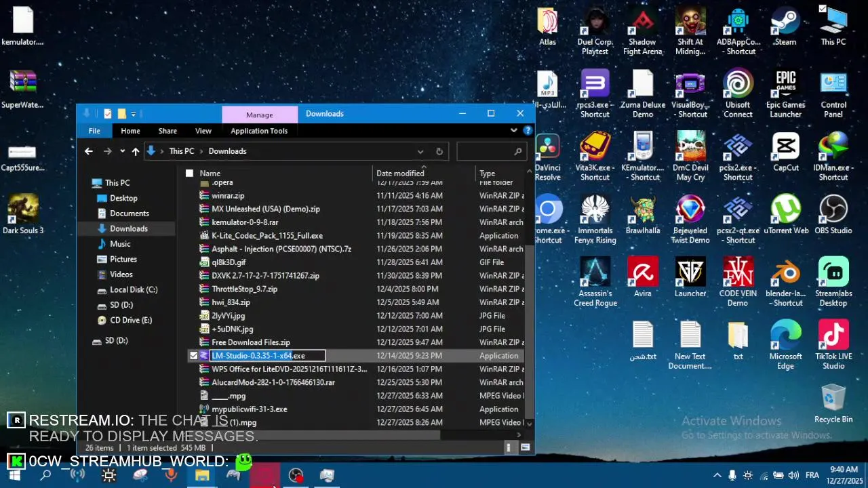868x488 pixels.
Task: Select mypublicwifi-31-3.exe file
Action: click(x=355, y=409)
